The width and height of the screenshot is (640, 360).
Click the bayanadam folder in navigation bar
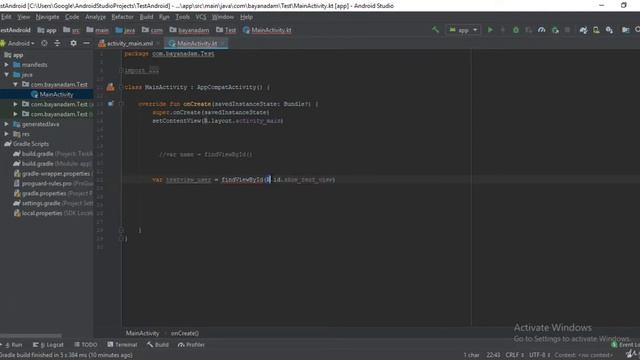pyautogui.click(x=189, y=30)
